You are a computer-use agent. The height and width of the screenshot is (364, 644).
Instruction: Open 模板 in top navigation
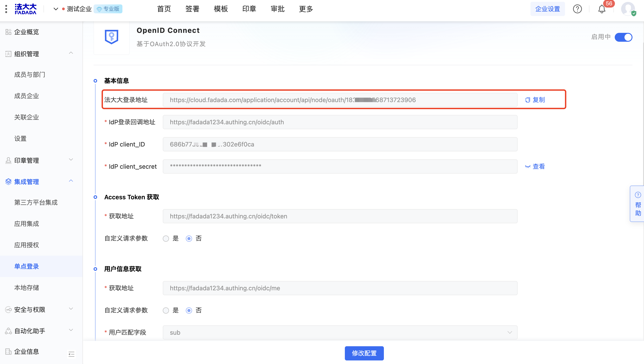[x=221, y=9]
